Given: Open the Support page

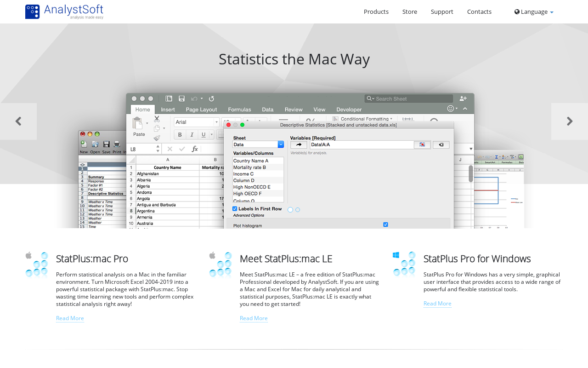Looking at the screenshot, I should pos(442,11).
